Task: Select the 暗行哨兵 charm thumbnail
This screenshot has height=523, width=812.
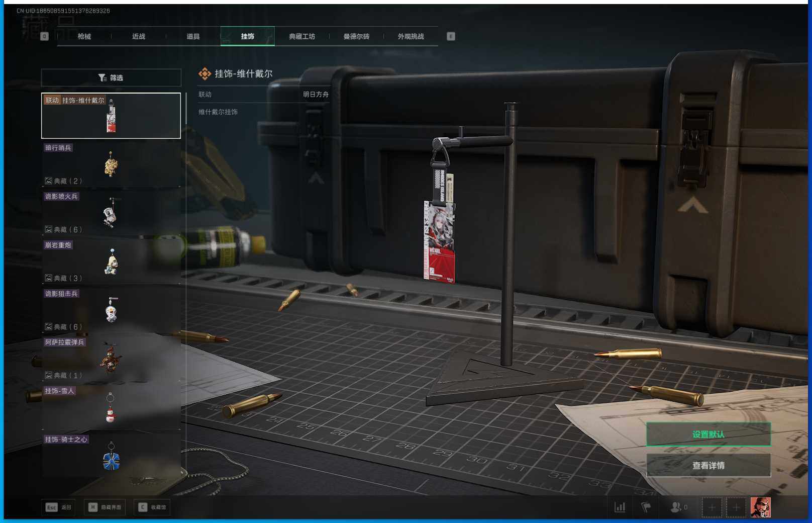Action: pos(111,164)
